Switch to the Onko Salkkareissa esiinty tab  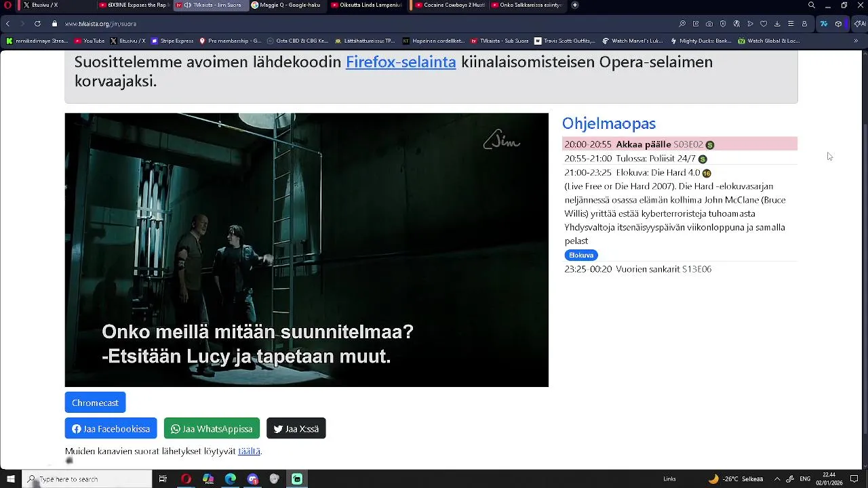pyautogui.click(x=526, y=5)
